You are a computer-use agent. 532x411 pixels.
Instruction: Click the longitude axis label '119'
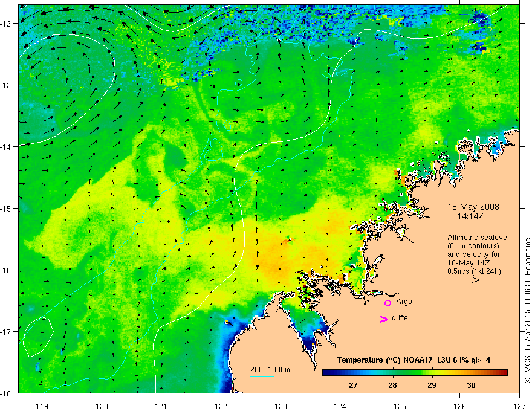(42, 406)
